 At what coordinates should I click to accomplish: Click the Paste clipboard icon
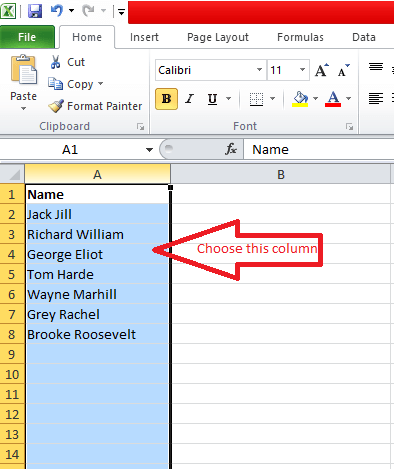pyautogui.click(x=24, y=70)
